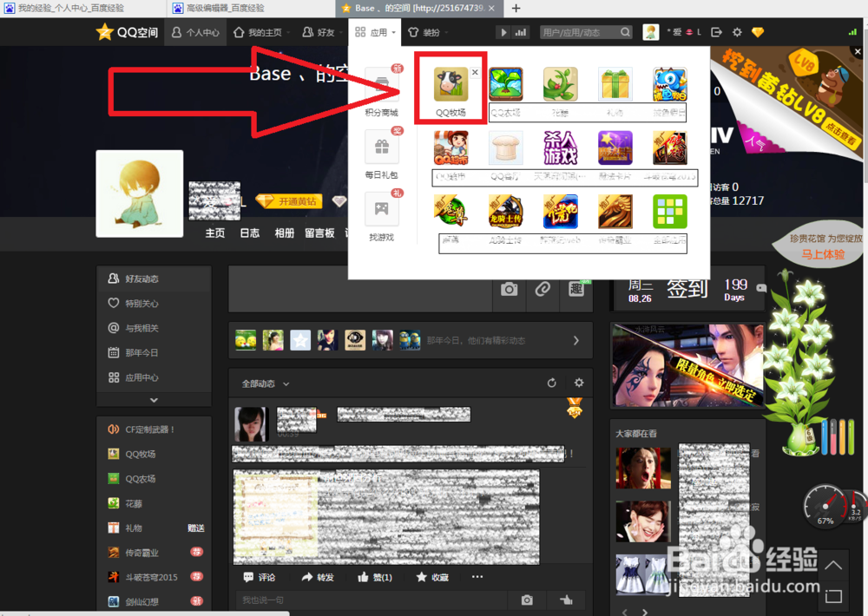Open the QQ超市 app icon

450,147
